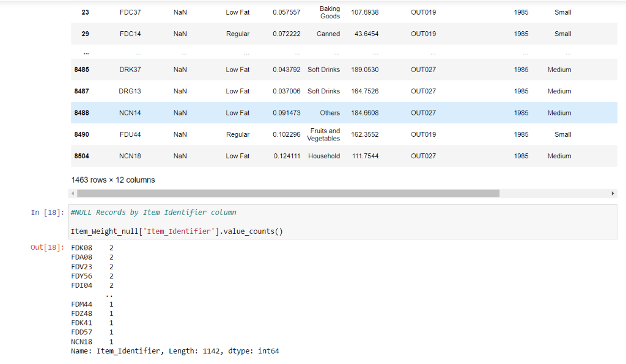The width and height of the screenshot is (626, 364).
Task: Click the FDU44 item identifier cell
Action: [x=130, y=134]
